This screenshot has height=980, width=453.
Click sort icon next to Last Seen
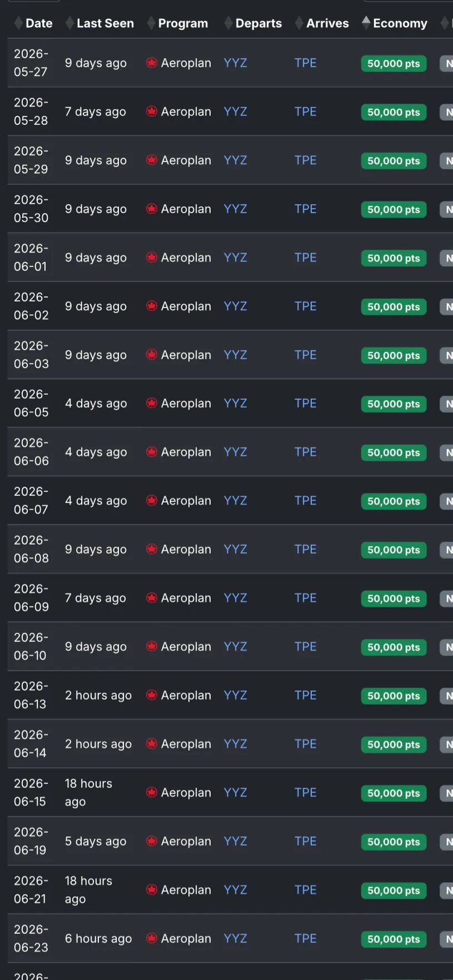pos(70,23)
